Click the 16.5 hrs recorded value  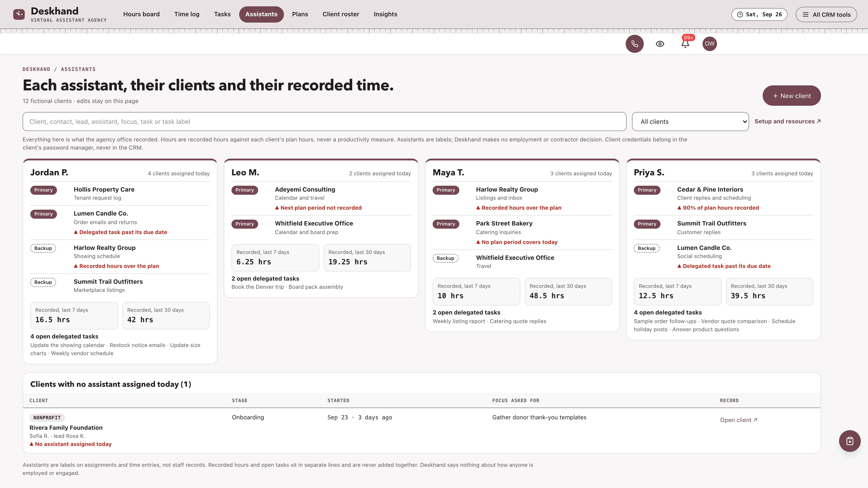[53, 320]
